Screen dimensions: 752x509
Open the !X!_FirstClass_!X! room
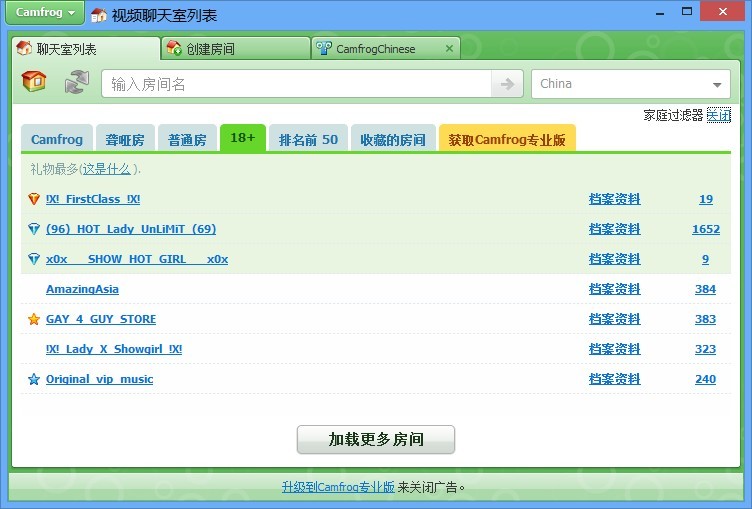93,199
